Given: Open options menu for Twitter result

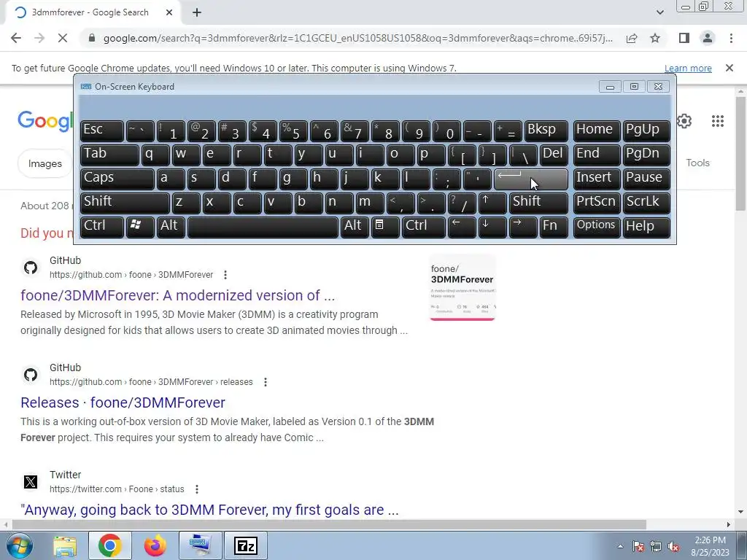Looking at the screenshot, I should point(197,489).
